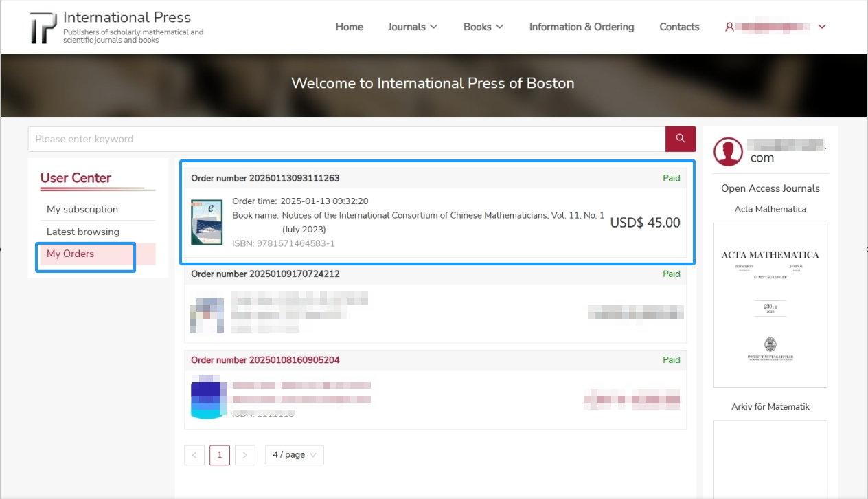Open blurred cover thumbnail of order 20250109170724212
The image size is (868, 499).
point(207,315)
